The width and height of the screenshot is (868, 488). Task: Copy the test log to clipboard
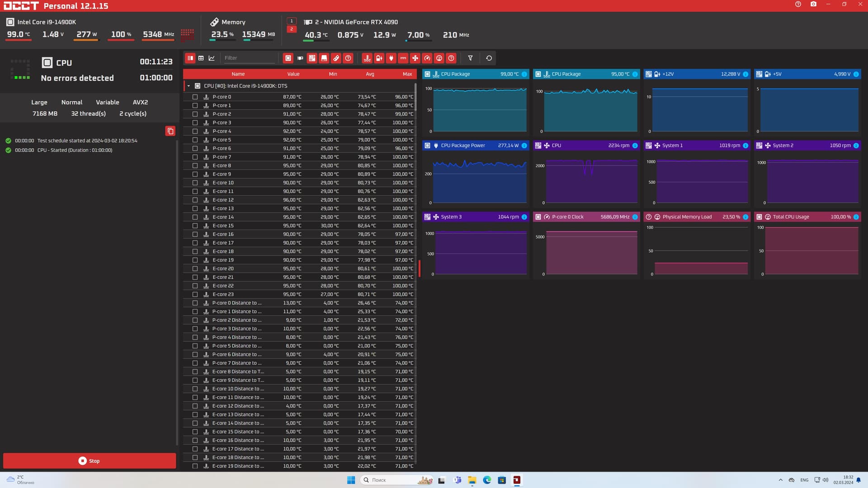[170, 131]
